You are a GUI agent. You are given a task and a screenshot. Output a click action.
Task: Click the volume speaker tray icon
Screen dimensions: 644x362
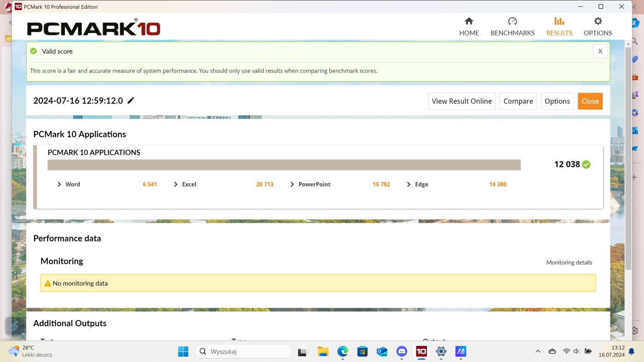pos(576,351)
